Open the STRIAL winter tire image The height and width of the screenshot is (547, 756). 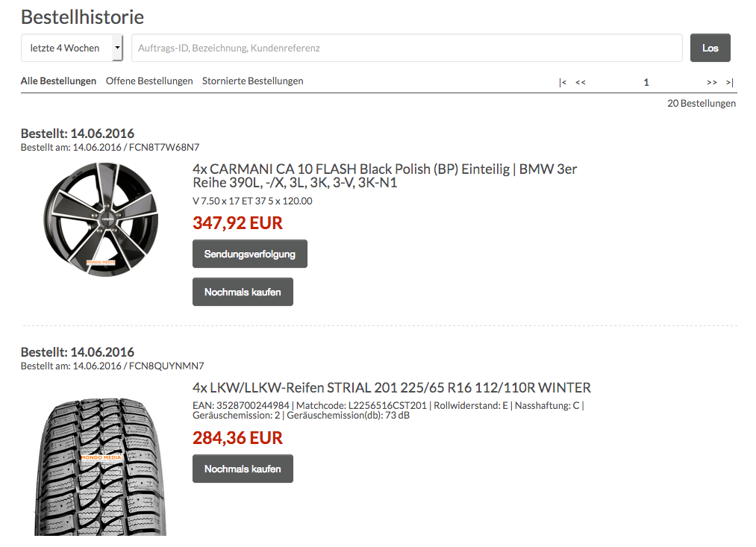[x=100, y=466]
